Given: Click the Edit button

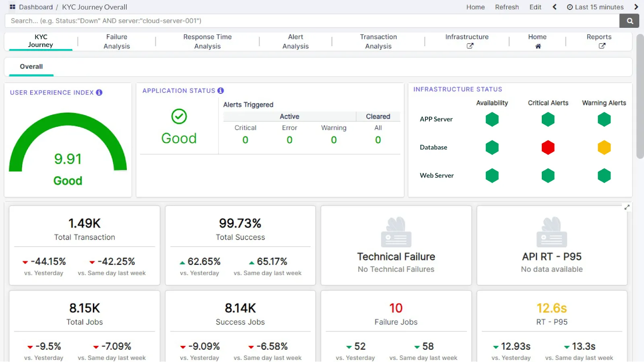Looking at the screenshot, I should [x=535, y=7].
